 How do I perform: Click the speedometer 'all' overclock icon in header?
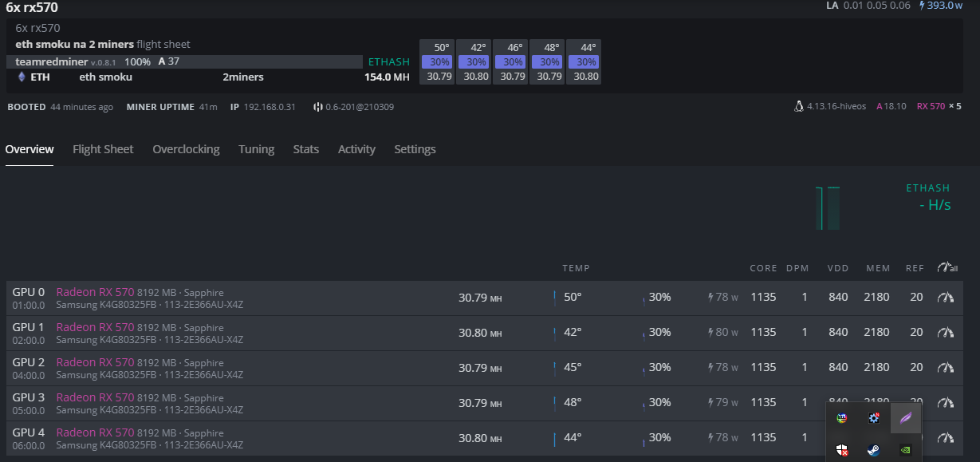947,267
